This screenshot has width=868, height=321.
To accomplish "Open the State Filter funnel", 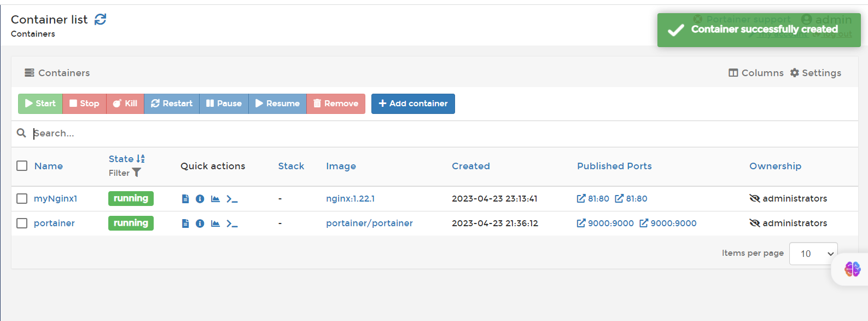I will pos(137,173).
